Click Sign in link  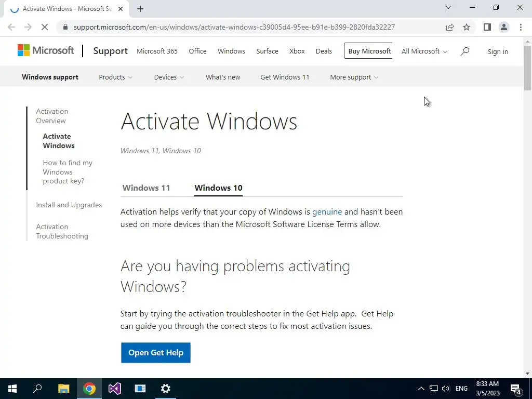498,51
